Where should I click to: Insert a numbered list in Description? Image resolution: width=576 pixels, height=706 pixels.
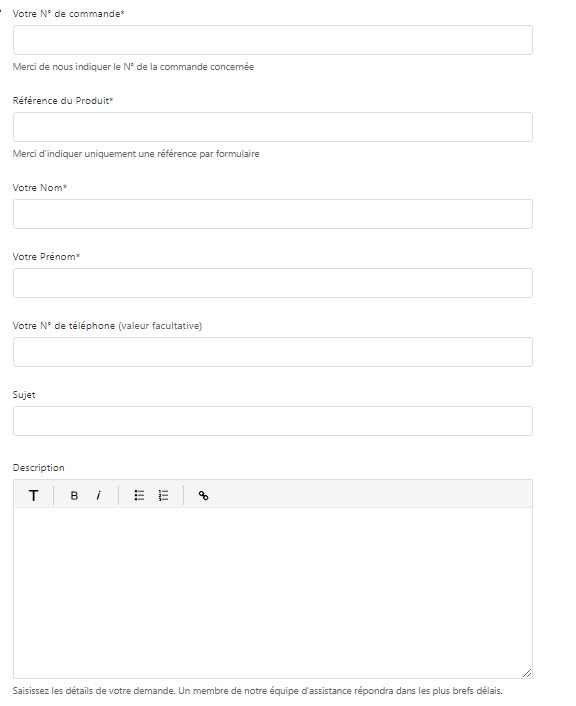tap(163, 496)
